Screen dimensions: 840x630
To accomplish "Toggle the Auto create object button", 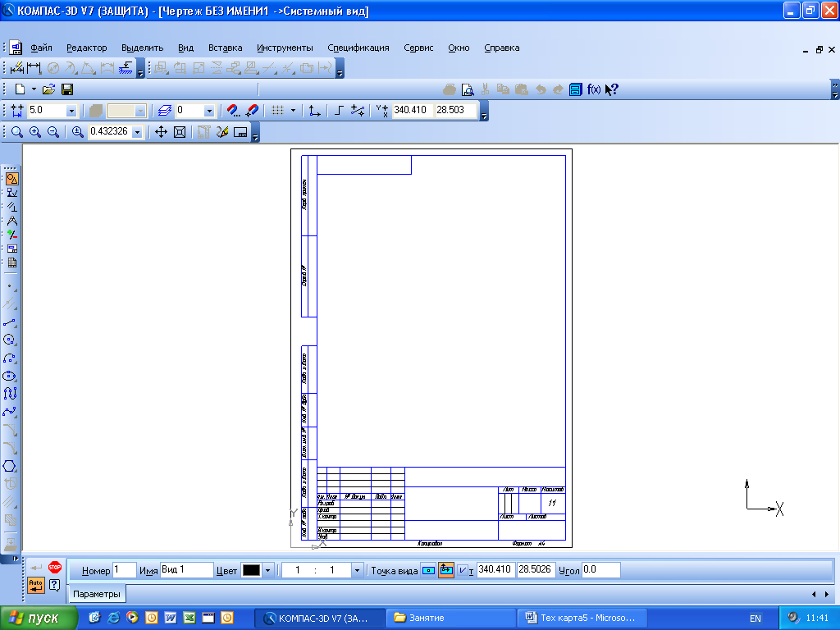I will pos(36,585).
